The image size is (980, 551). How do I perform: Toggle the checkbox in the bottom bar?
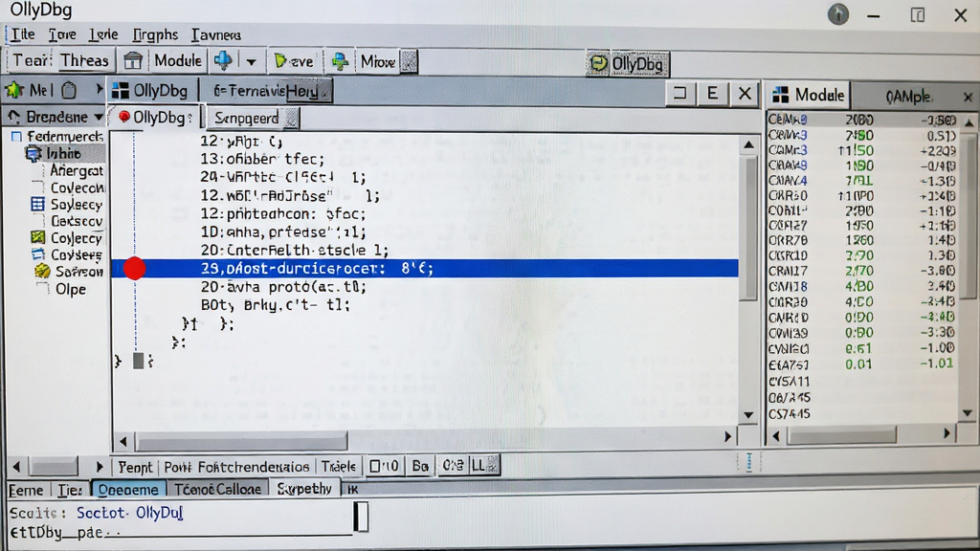point(375,466)
